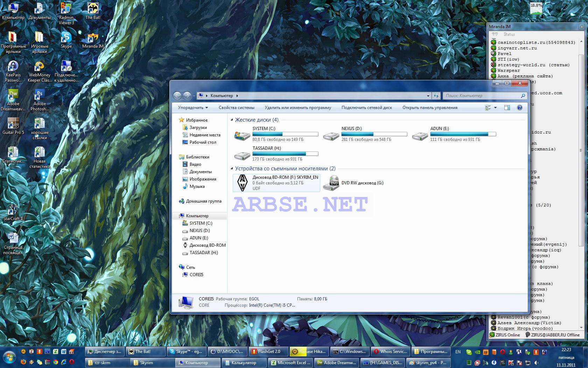Screen dimensions: 588x368
Task: Switch to Microsoft Excel taskbar button
Action: (x=290, y=363)
